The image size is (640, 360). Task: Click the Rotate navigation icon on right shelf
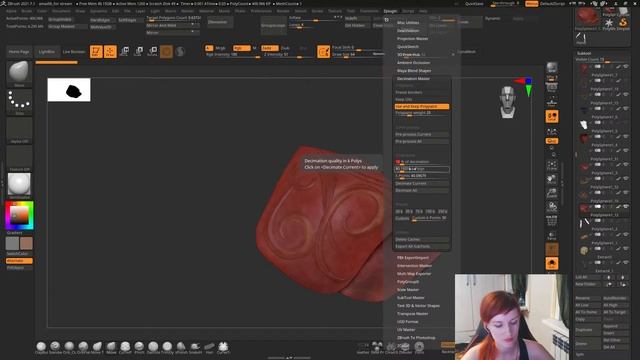552,207
